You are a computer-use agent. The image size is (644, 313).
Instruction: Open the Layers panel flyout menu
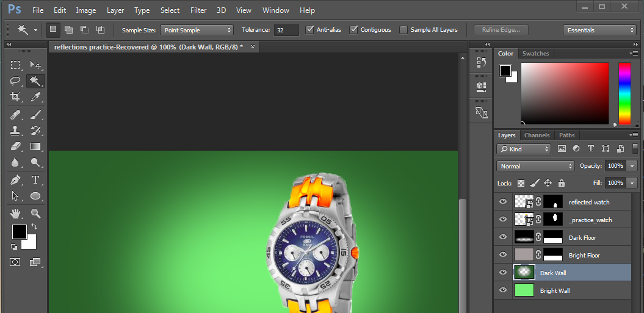(x=632, y=135)
